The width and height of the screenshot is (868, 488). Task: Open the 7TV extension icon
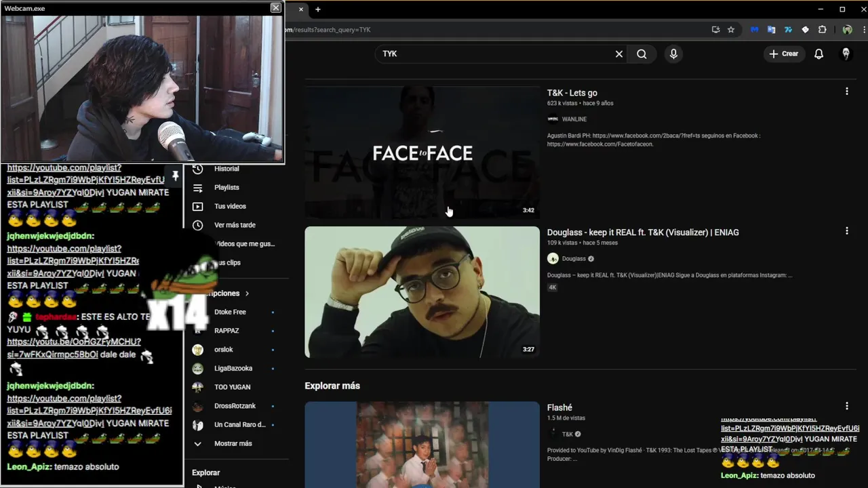pyautogui.click(x=788, y=30)
